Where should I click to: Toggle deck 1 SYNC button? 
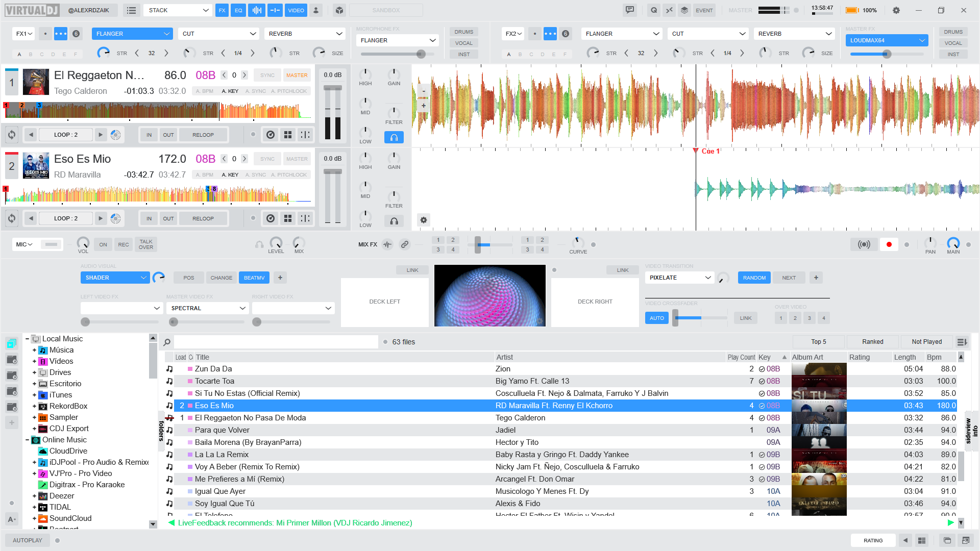267,75
